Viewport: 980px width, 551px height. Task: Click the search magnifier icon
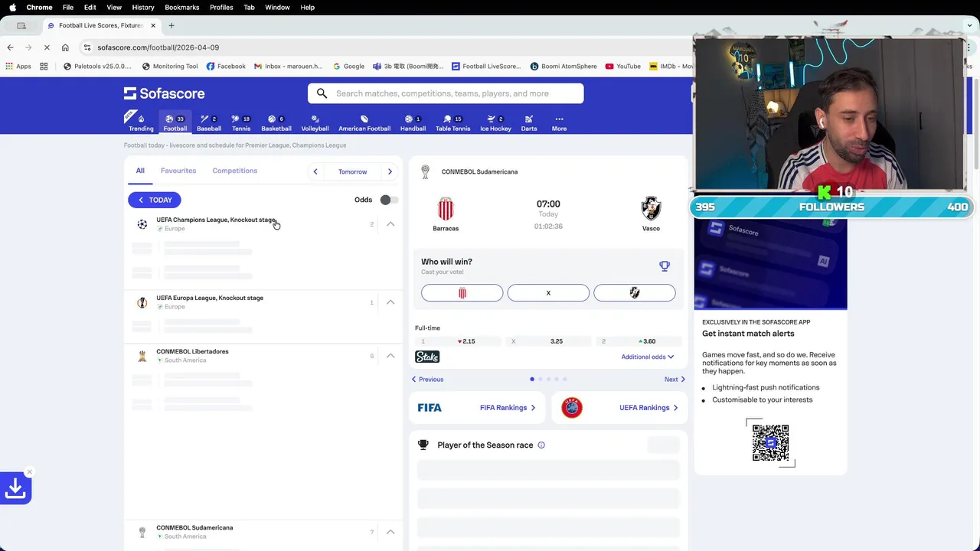tap(322, 93)
